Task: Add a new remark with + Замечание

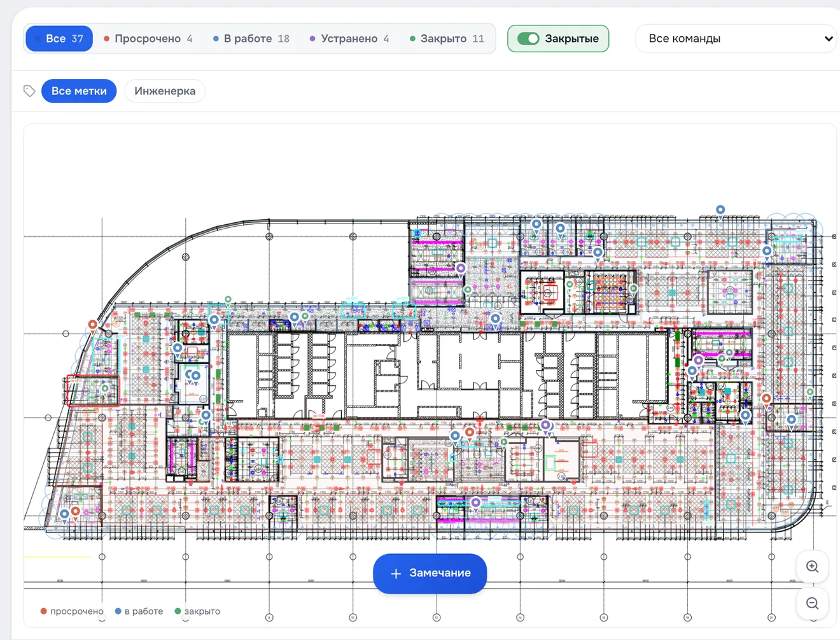Action: click(x=430, y=573)
